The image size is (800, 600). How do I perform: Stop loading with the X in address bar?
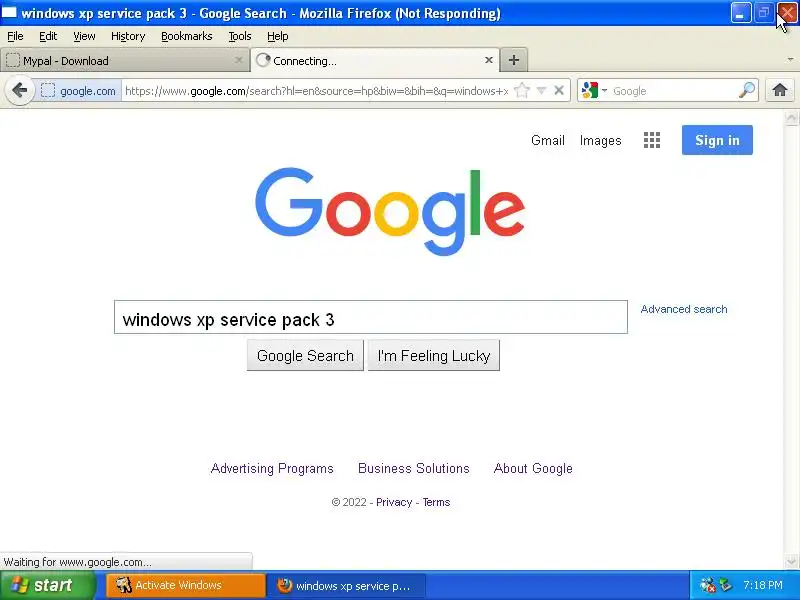point(559,90)
